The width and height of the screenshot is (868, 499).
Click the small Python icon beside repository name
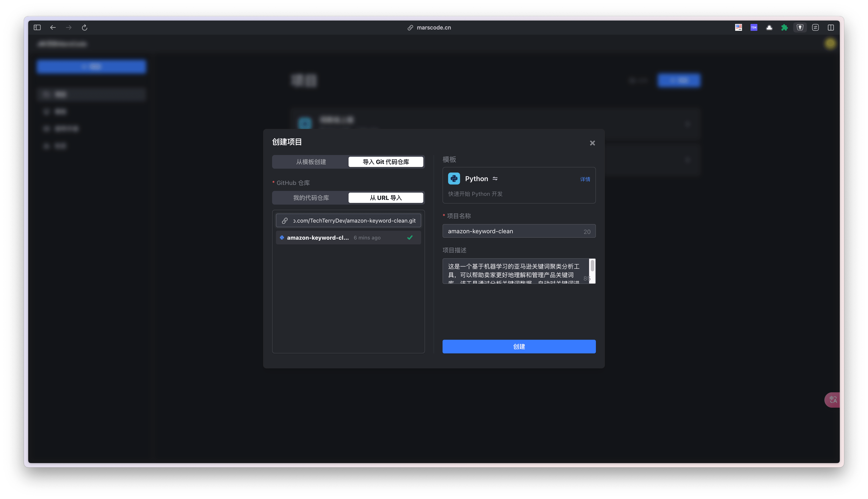coord(282,238)
